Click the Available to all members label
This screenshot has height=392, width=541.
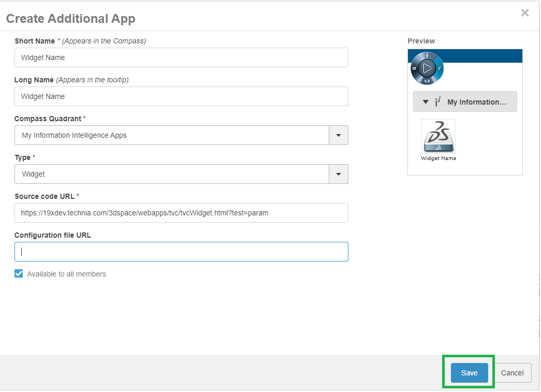point(66,274)
